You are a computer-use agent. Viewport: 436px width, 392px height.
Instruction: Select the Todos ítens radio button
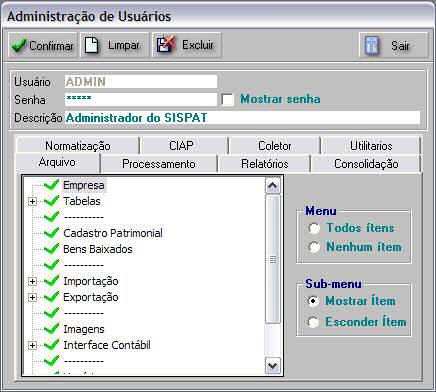314,228
